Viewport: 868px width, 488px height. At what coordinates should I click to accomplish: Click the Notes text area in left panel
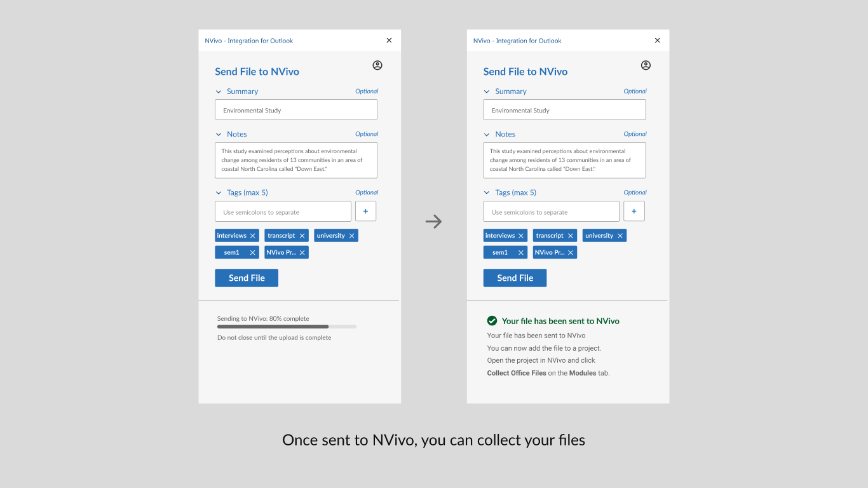(x=296, y=160)
